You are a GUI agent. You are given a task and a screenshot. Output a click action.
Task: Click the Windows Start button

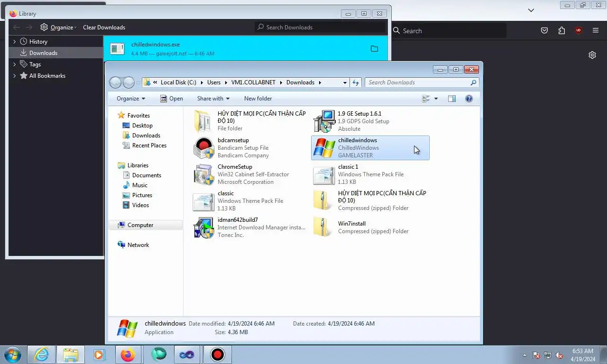[12, 355]
